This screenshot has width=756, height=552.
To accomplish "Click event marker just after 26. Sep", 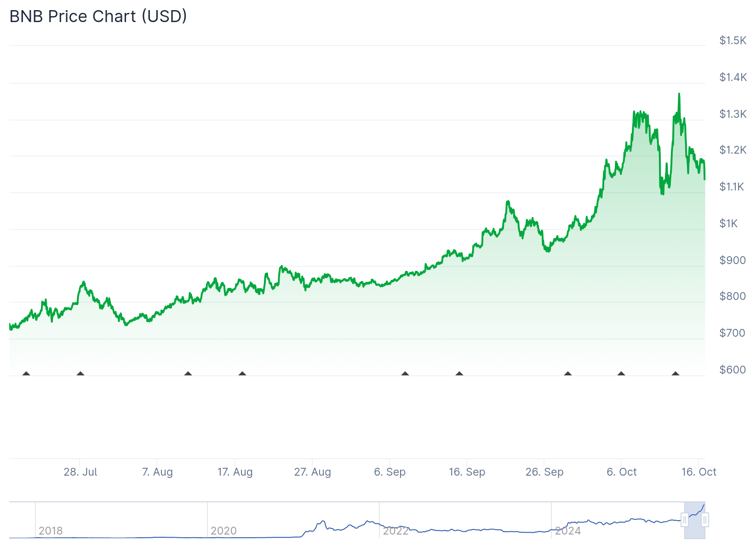I will [568, 374].
